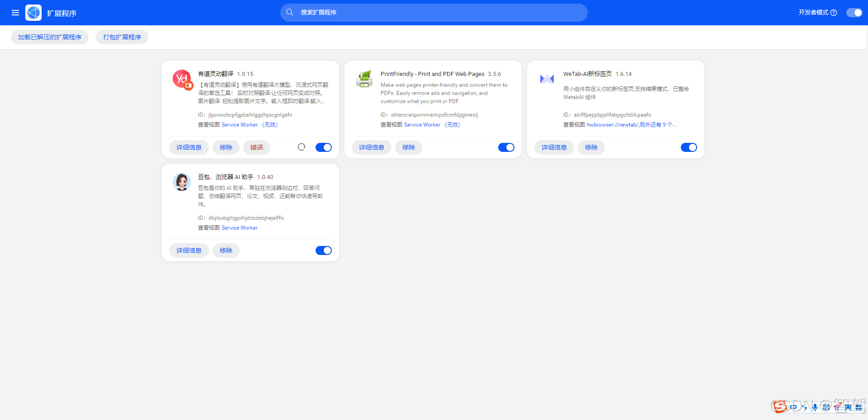This screenshot has width=868, height=420.
Task: Click the 打包扩展程序 button
Action: pyautogui.click(x=122, y=37)
